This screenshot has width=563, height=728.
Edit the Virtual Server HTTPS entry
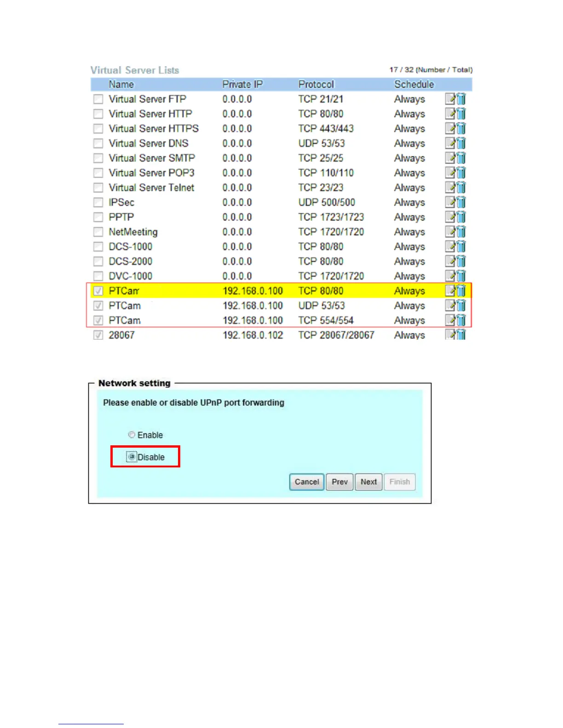click(x=450, y=128)
